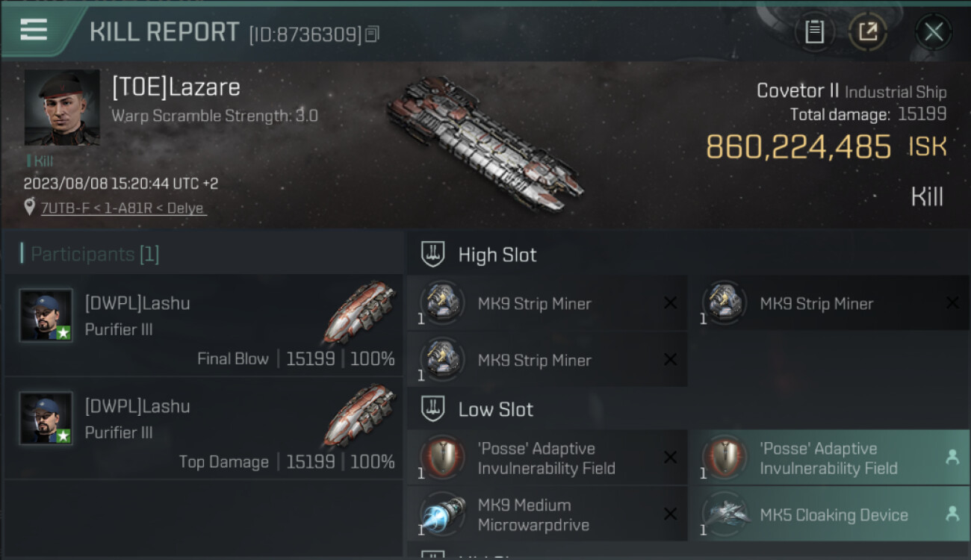
Task: Click the destroyed 'Posse' Adaptive Invulnerability Field
Action: (547, 458)
